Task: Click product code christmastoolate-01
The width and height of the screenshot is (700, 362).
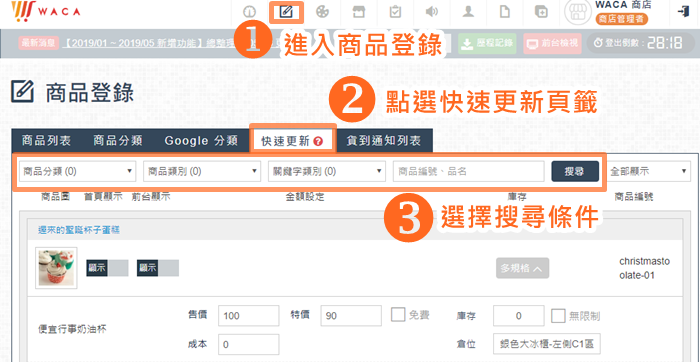Action: point(645,268)
